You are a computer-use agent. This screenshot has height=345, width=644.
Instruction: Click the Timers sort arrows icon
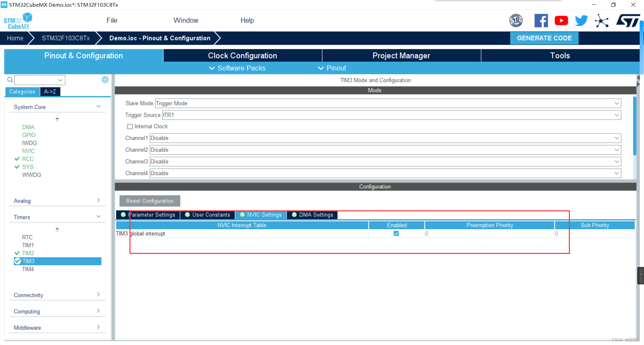pyautogui.click(x=57, y=229)
